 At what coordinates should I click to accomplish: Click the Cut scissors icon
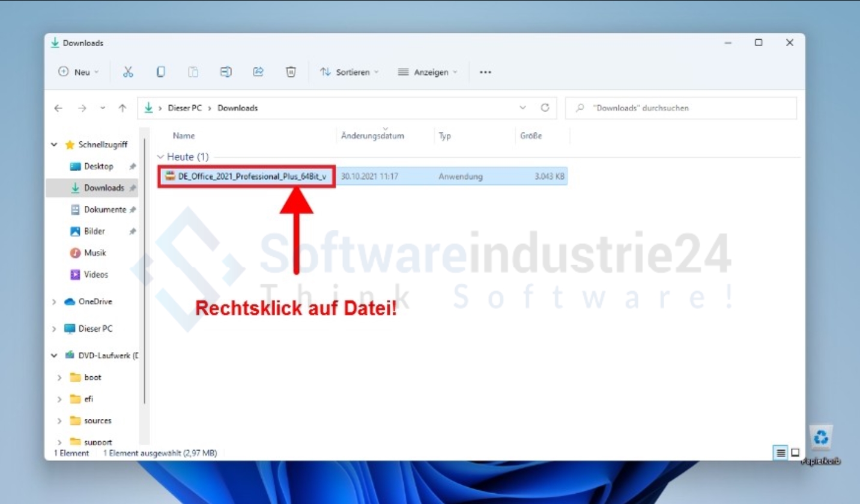click(x=128, y=72)
